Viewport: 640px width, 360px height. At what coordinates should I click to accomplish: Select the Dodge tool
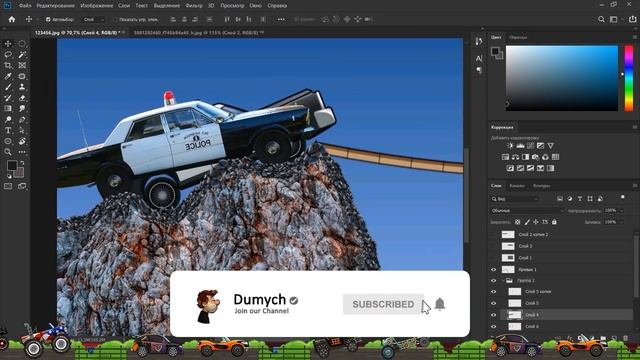click(x=8, y=120)
